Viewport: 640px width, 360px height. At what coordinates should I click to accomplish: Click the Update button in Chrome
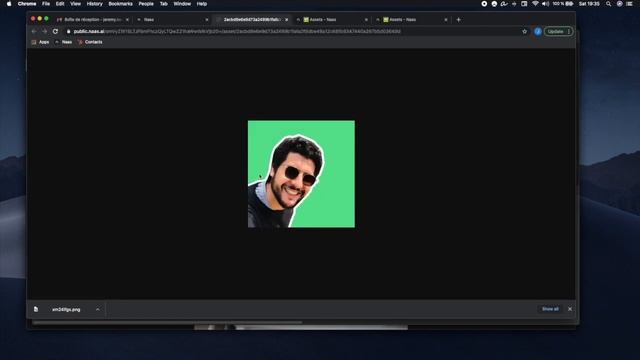click(x=558, y=31)
